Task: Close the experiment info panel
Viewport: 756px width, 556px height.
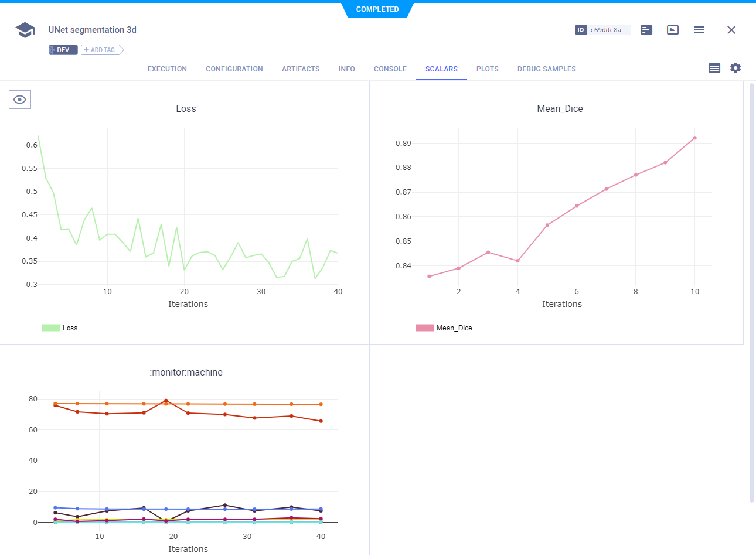Action: click(731, 30)
